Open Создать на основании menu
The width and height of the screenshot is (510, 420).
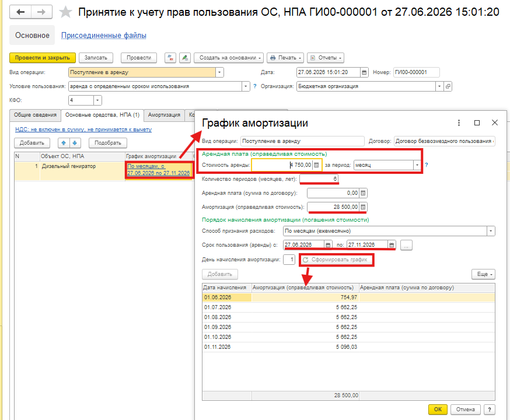(230, 58)
